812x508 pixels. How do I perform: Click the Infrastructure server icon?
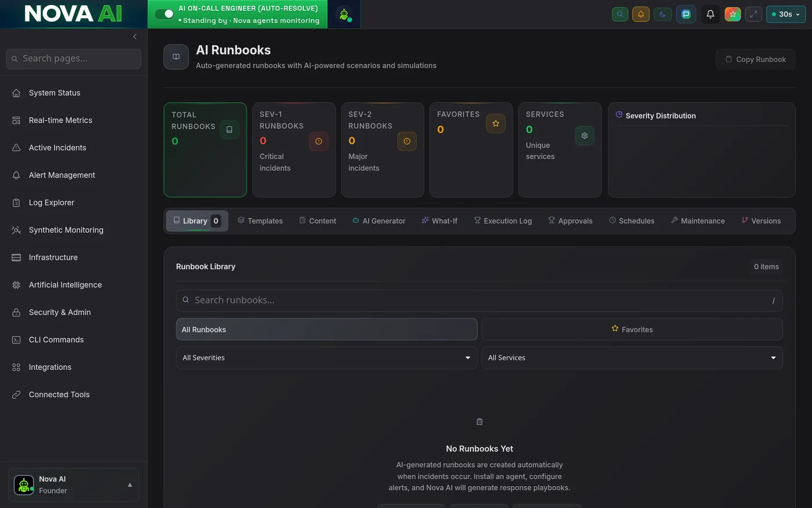coord(16,257)
